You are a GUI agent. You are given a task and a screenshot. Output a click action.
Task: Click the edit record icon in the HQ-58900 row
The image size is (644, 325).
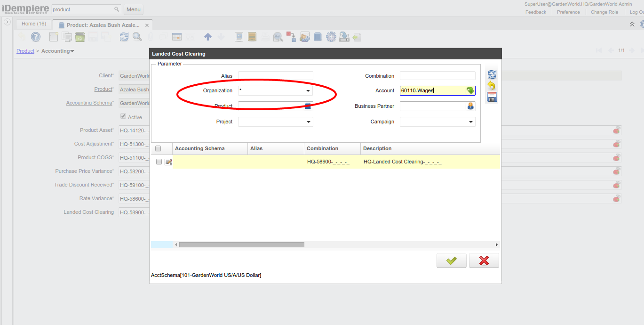pyautogui.click(x=168, y=162)
